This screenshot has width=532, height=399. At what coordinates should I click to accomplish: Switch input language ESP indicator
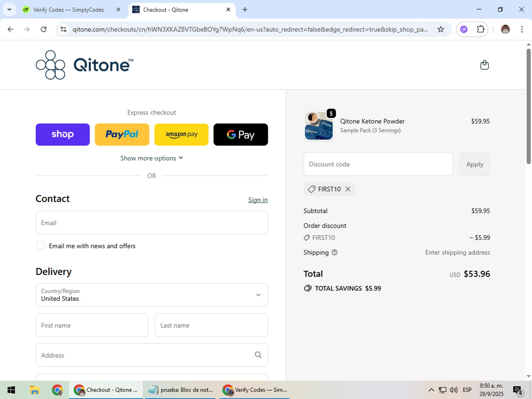467,390
